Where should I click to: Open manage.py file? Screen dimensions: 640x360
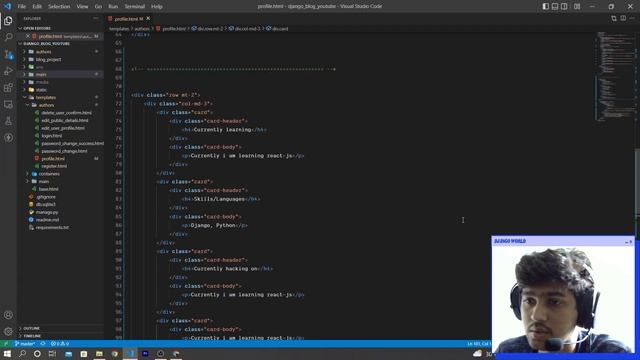[x=47, y=212]
